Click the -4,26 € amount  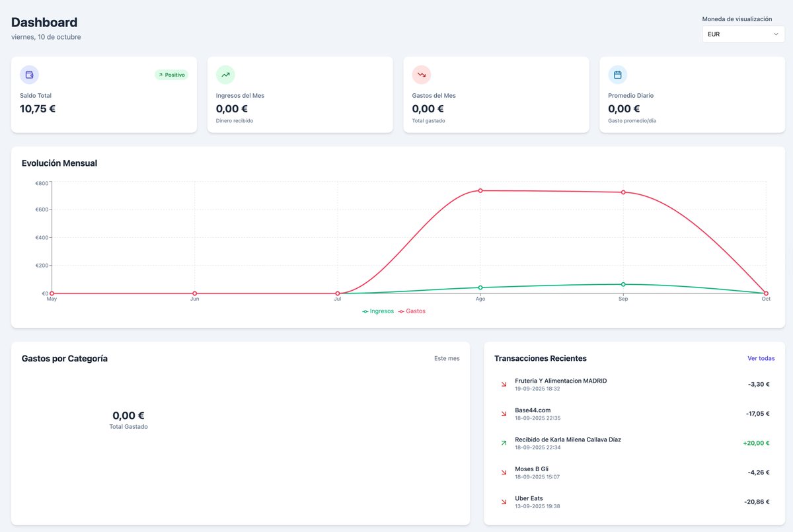click(x=759, y=473)
